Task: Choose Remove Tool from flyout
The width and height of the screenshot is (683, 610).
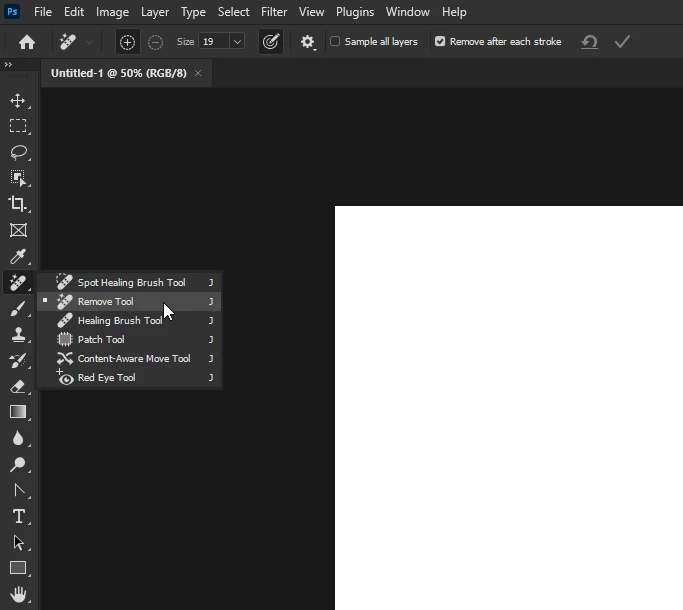Action: [129, 302]
